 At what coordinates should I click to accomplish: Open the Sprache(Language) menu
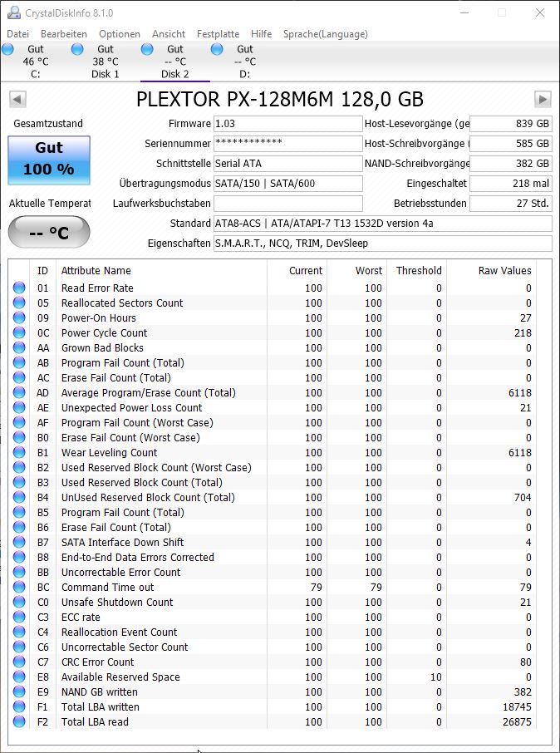pos(326,34)
